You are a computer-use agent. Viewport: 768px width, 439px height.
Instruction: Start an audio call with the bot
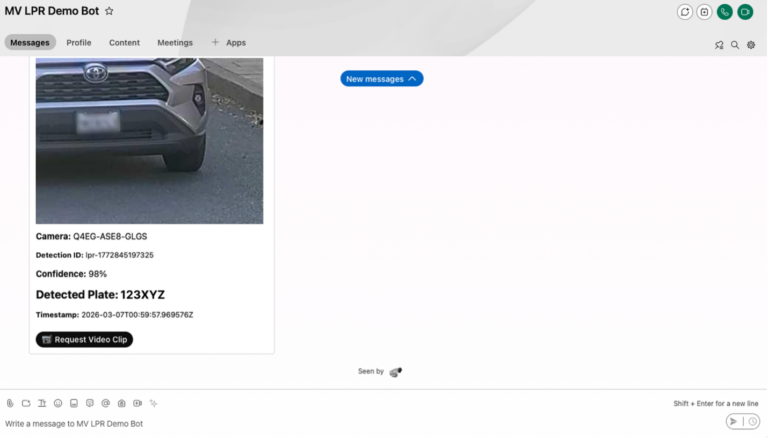pos(725,12)
